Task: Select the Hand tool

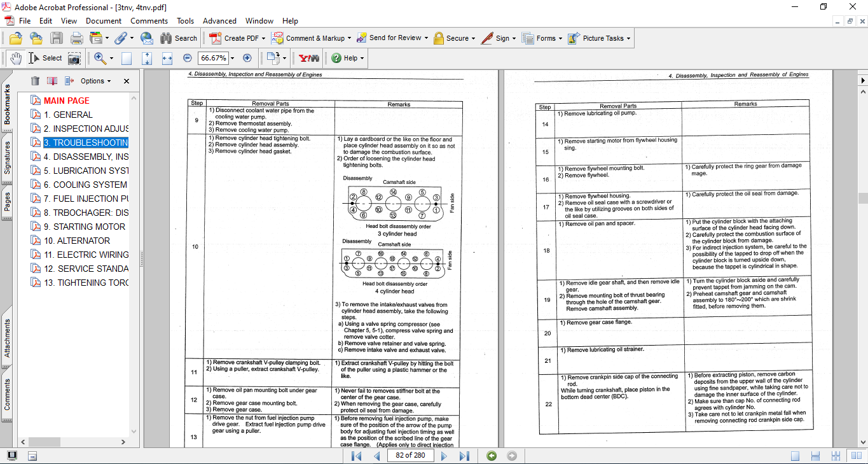Action: click(15, 58)
